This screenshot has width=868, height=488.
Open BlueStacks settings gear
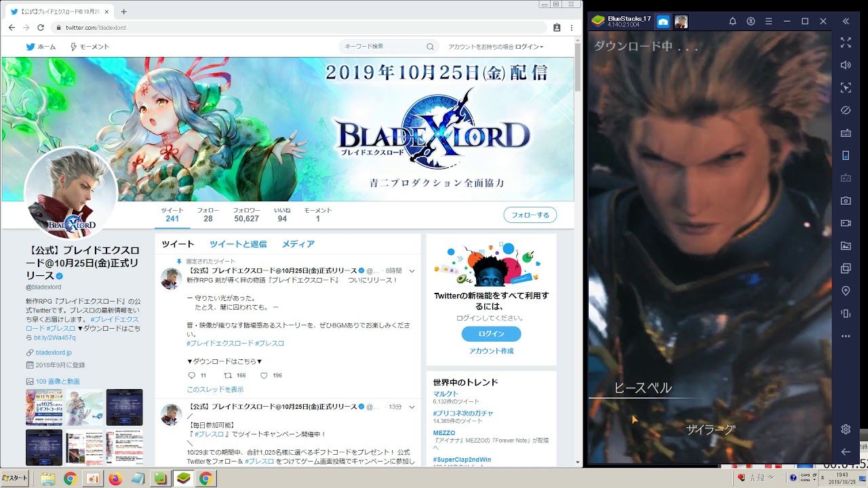846,429
